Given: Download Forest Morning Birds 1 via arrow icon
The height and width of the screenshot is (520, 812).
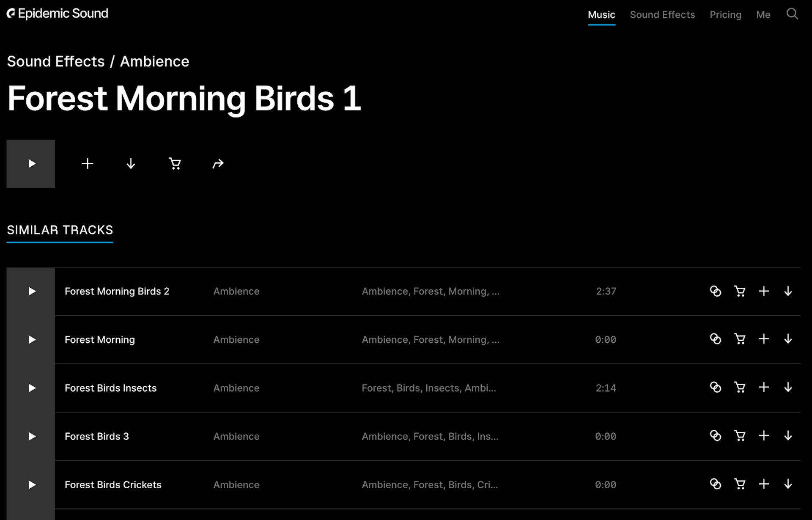Looking at the screenshot, I should 131,164.
